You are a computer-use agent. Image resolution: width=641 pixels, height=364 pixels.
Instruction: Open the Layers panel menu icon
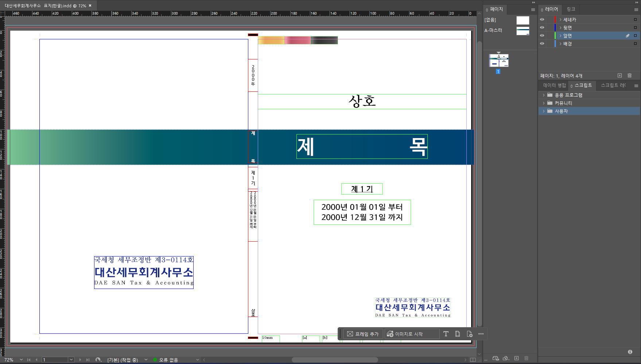click(634, 9)
